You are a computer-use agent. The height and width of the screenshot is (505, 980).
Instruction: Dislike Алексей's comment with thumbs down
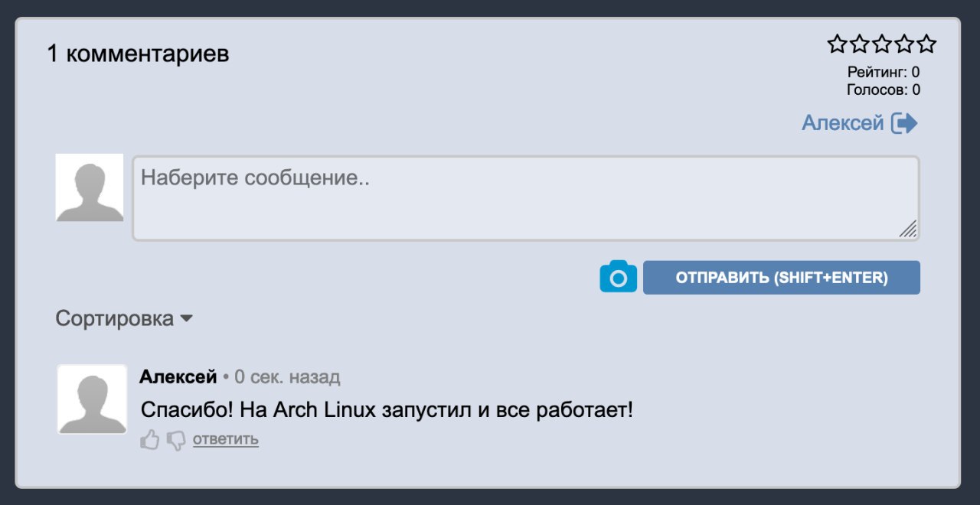176,440
